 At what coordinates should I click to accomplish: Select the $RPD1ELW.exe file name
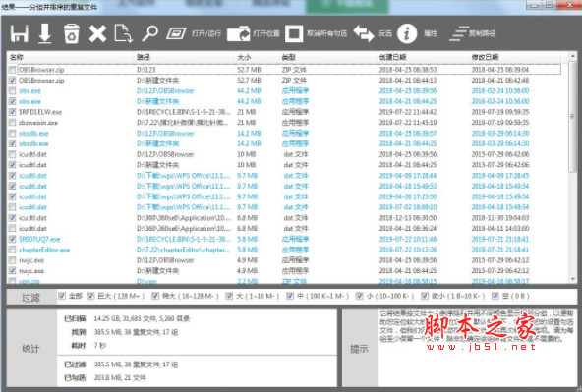(40, 112)
